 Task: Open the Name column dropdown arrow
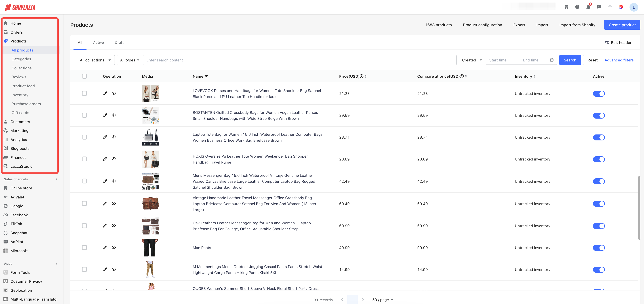point(206,76)
